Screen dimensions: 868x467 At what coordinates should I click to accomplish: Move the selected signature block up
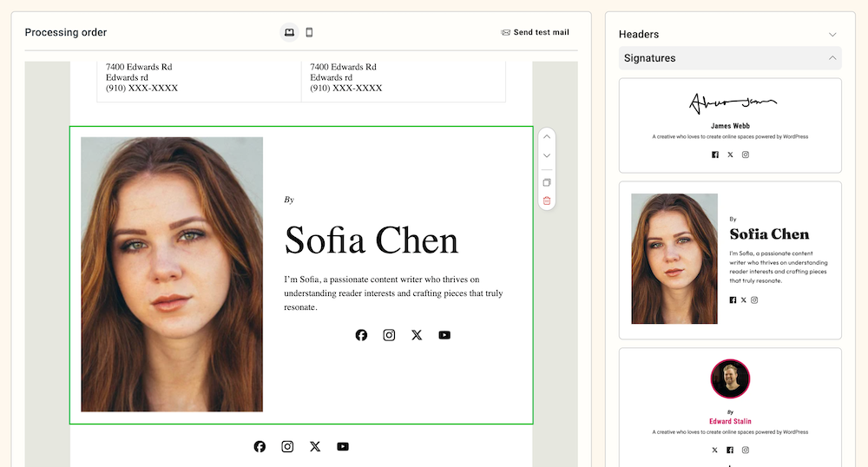[546, 136]
